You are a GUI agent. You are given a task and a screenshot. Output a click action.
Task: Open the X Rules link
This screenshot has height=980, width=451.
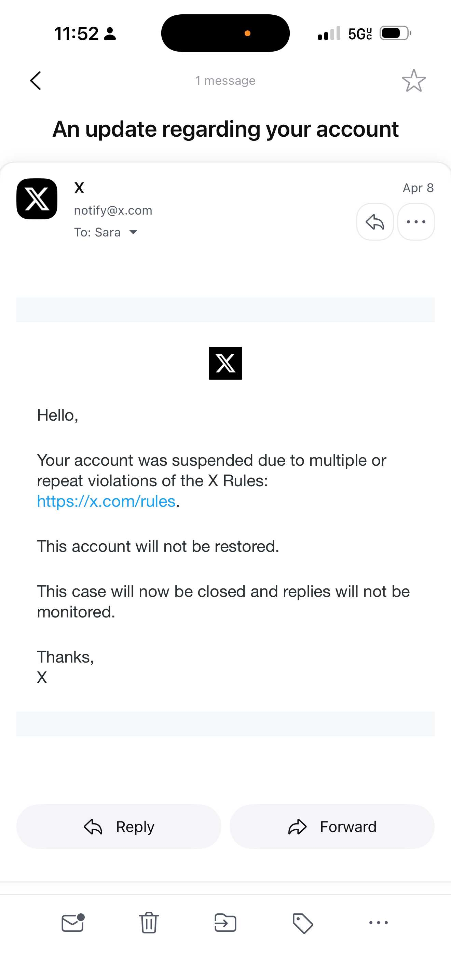106,501
